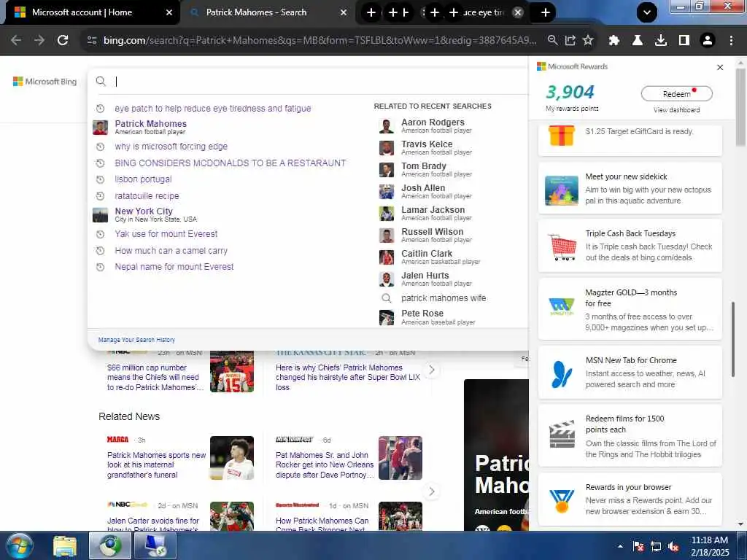Reload the page with the refresh icon
This screenshot has height=560, width=747.
point(63,41)
